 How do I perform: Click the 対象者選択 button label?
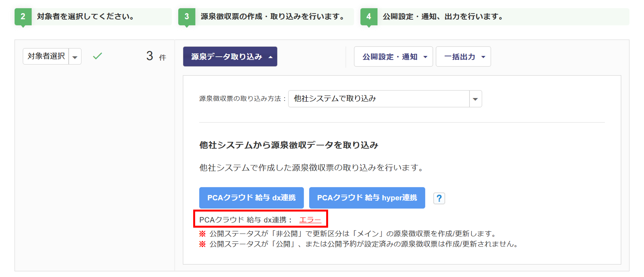(x=46, y=56)
